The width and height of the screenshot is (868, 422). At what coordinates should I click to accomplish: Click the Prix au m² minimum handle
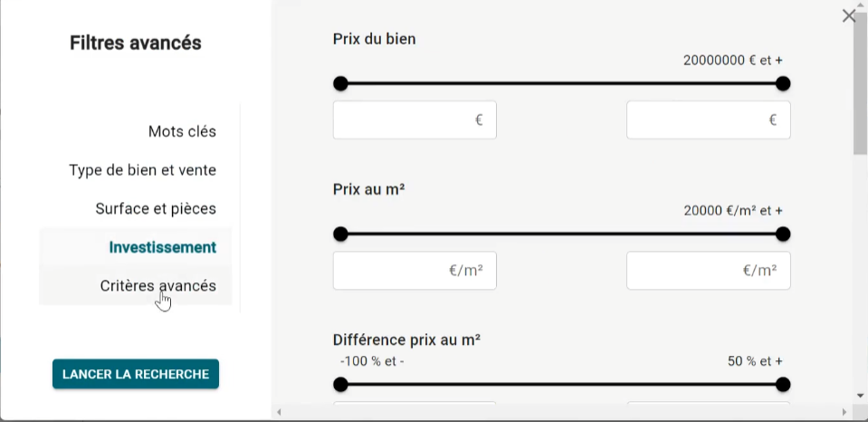(x=340, y=235)
